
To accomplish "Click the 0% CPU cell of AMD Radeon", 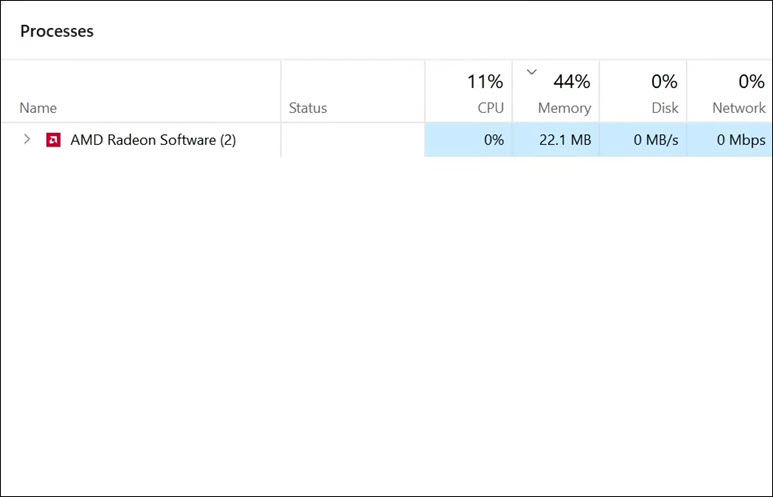I will (493, 140).
